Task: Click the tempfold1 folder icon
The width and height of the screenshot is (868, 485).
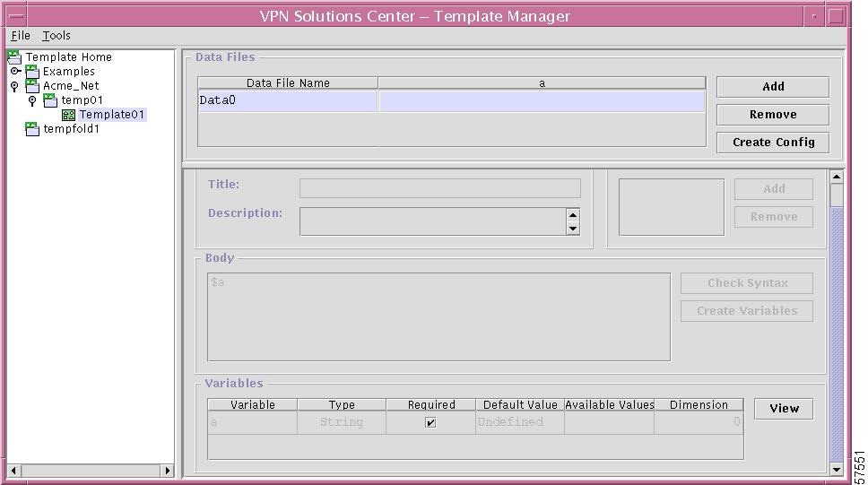Action: coord(32,129)
